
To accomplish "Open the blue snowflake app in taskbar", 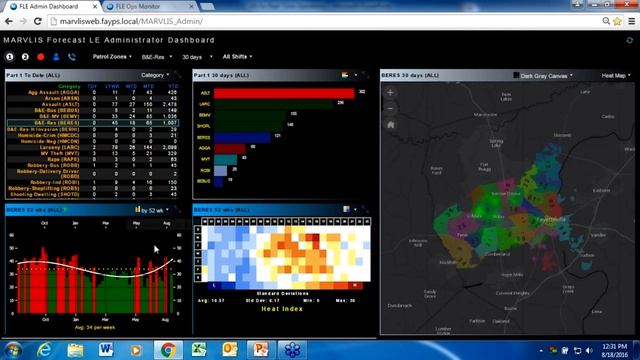I will (x=292, y=350).
